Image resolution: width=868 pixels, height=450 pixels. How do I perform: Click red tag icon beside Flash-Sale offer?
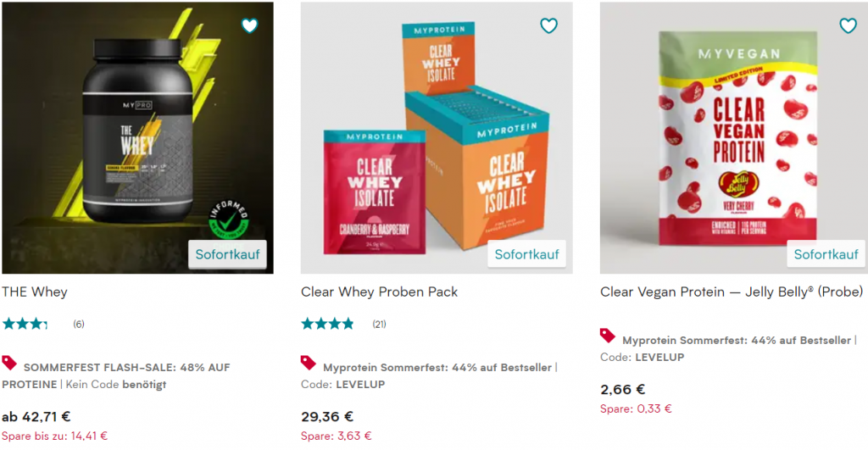point(9,363)
